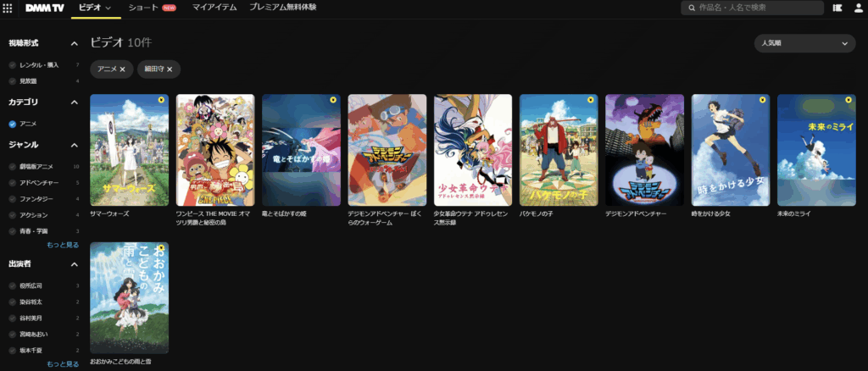
Task: Check the 谷村美月 cast filter
Action: pyautogui.click(x=12, y=318)
